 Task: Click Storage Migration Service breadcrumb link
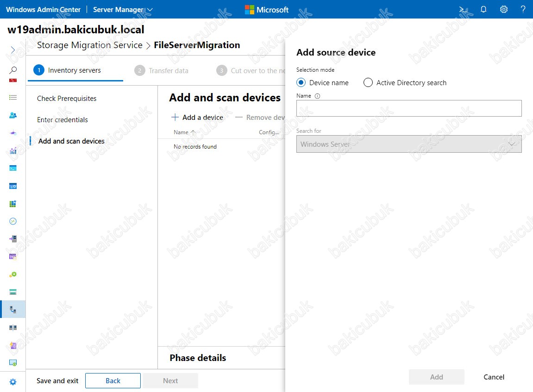pyautogui.click(x=90, y=45)
